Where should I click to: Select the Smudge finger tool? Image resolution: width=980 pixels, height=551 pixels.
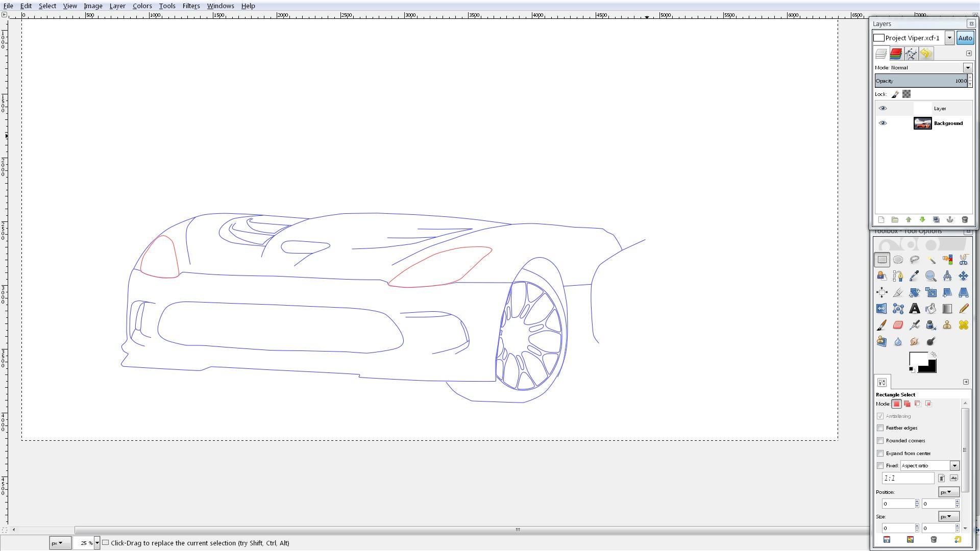914,341
